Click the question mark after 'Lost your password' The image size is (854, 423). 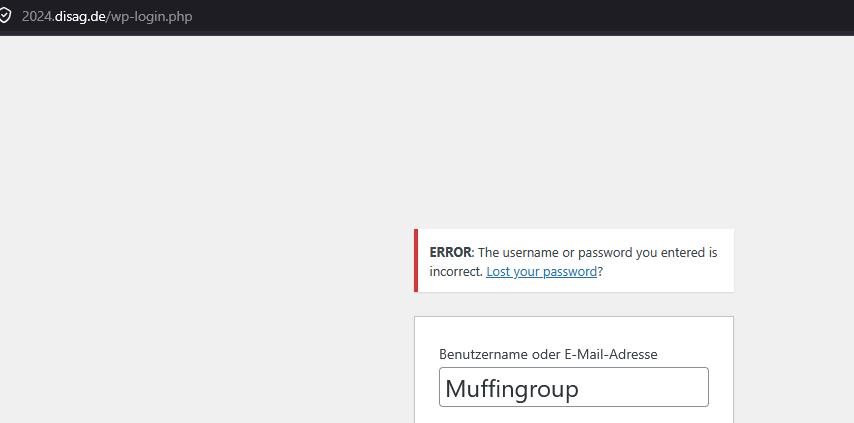pos(600,271)
